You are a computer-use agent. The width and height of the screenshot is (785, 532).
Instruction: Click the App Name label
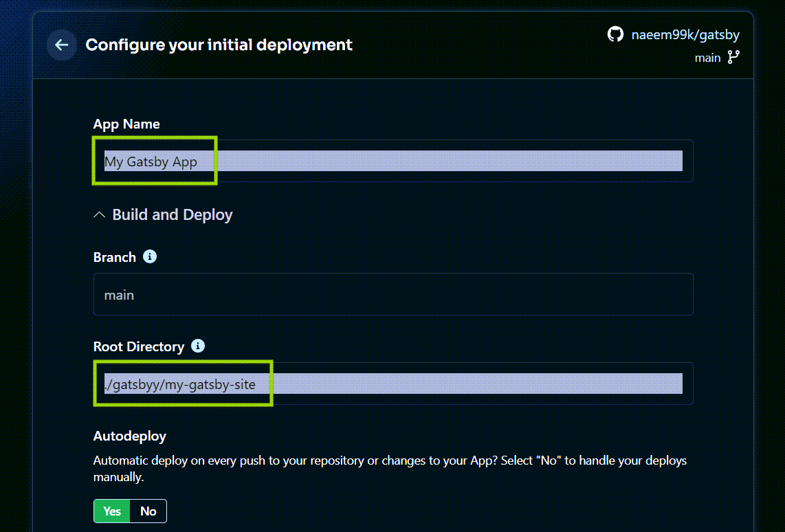click(126, 124)
